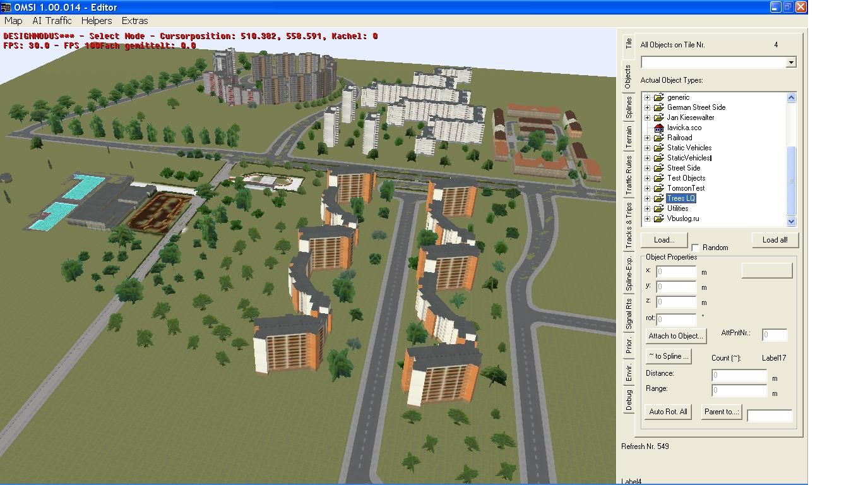Viewport: 868px width, 485px height.
Task: Switch to the Terrain side tab
Action: coord(629,138)
